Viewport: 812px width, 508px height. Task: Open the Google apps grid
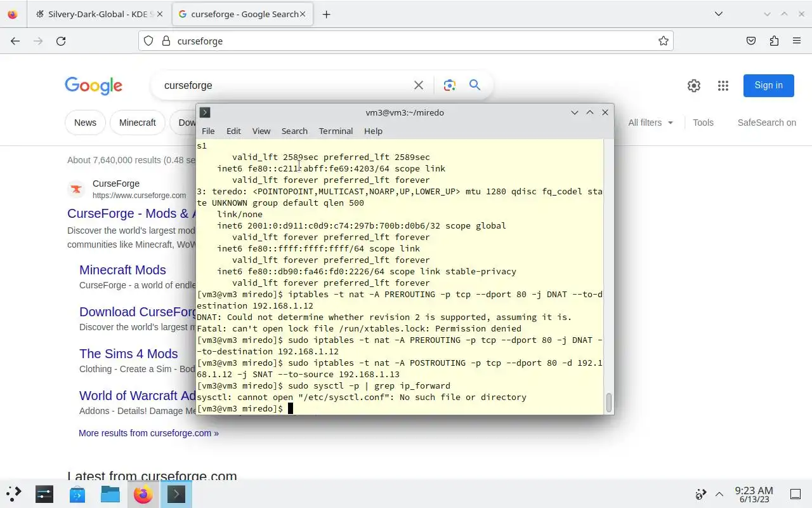point(723,86)
